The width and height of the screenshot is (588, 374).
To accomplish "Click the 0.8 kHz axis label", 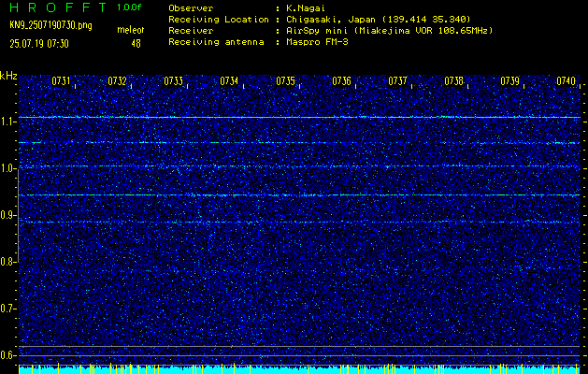I will (x=7, y=262).
